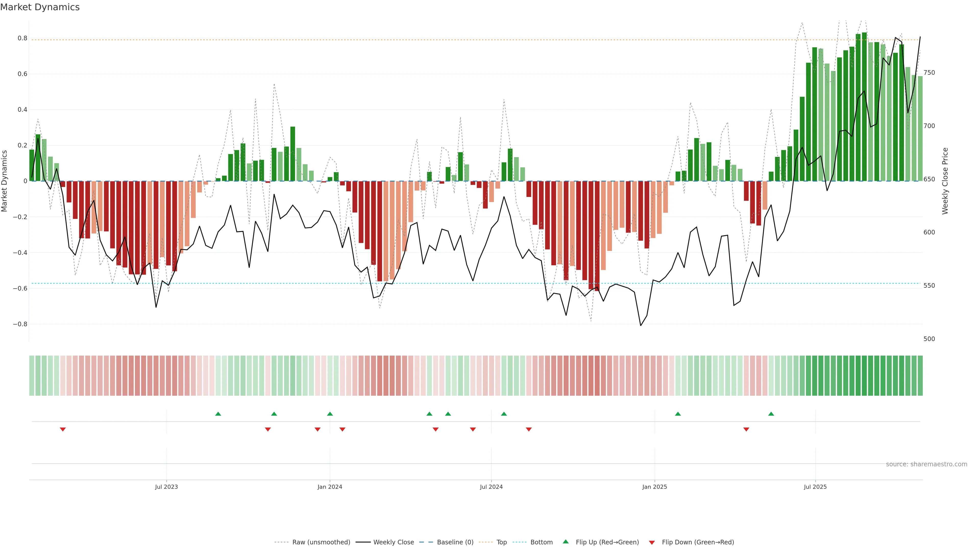Click the Market Dynamics chart title
This screenshot has width=980, height=551.
pyautogui.click(x=40, y=7)
